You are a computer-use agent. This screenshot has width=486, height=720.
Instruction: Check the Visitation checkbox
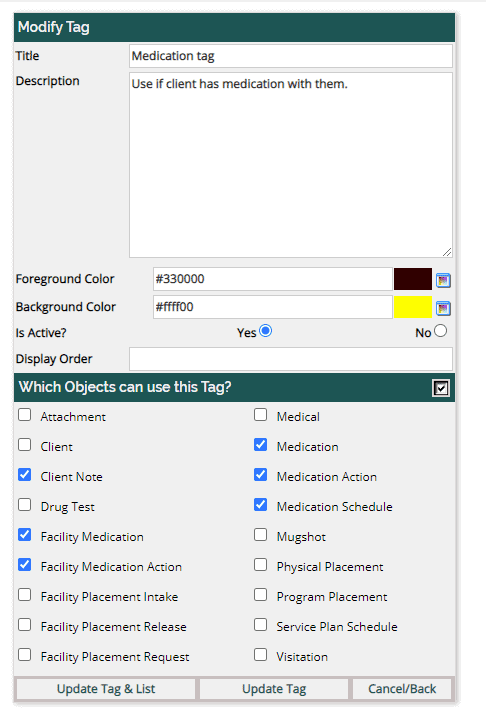pyautogui.click(x=260, y=655)
